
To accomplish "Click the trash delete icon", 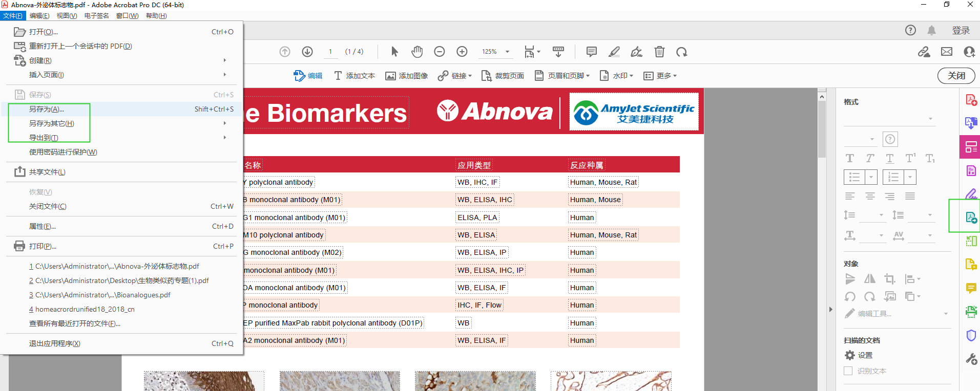I will 659,52.
